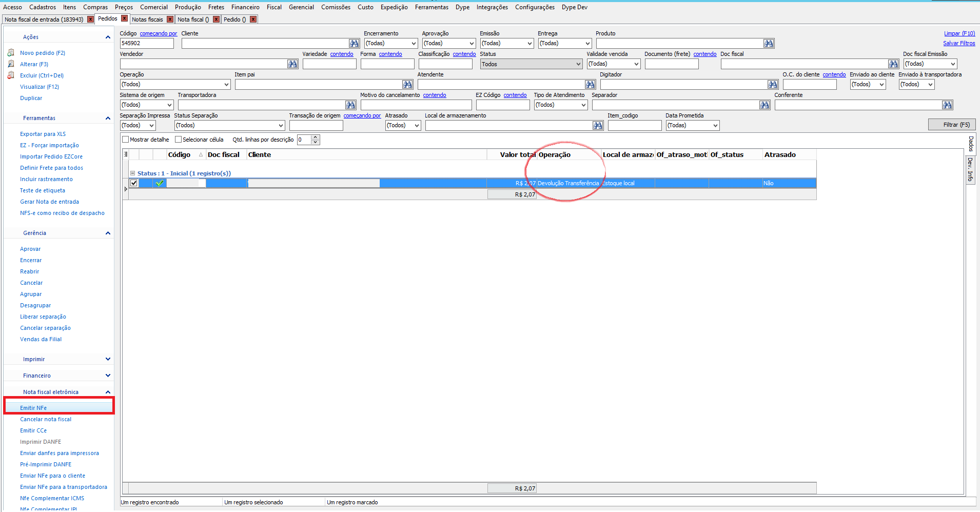The width and height of the screenshot is (980, 512).
Task: Sort by the Valor total column header
Action: coord(518,154)
